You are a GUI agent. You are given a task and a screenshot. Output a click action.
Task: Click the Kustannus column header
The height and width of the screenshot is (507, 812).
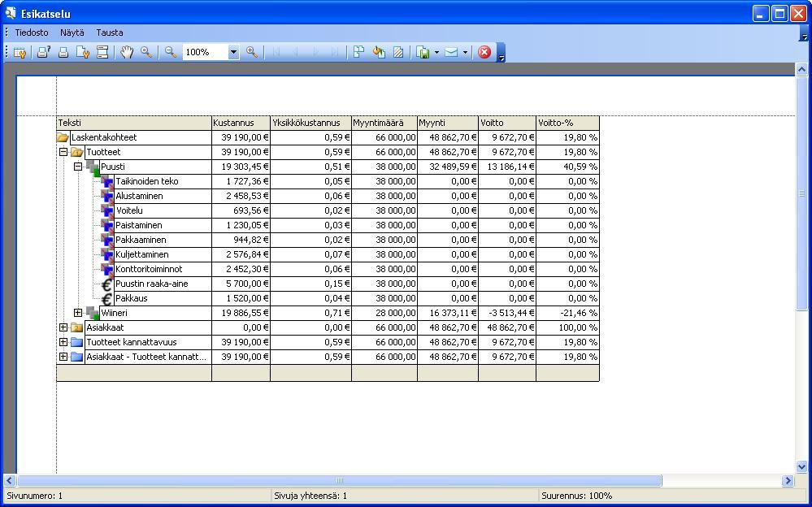pyautogui.click(x=241, y=123)
